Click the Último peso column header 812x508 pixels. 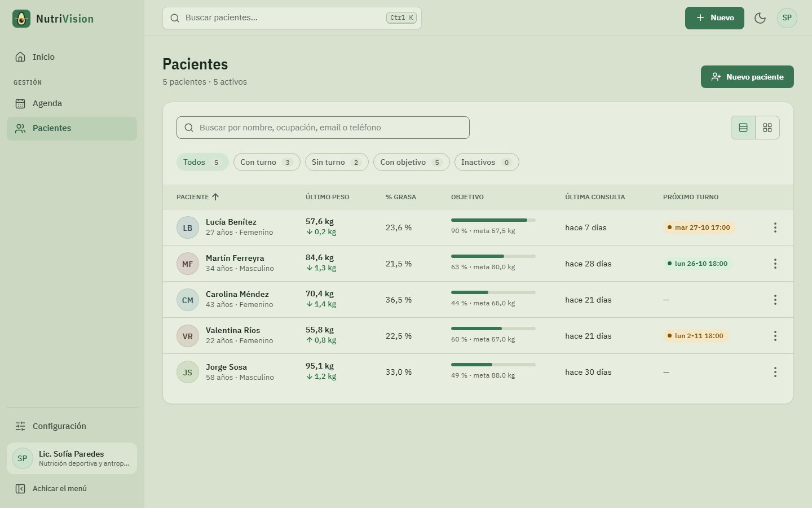coord(327,197)
